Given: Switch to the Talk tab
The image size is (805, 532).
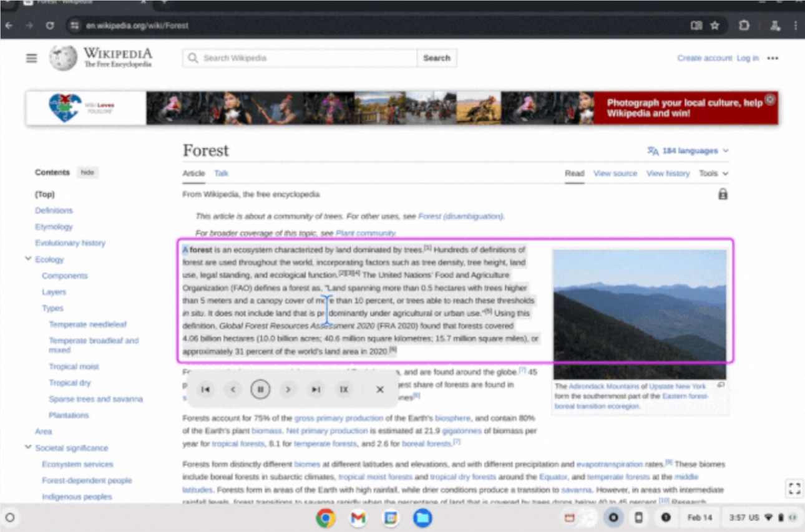Looking at the screenshot, I should pos(221,173).
